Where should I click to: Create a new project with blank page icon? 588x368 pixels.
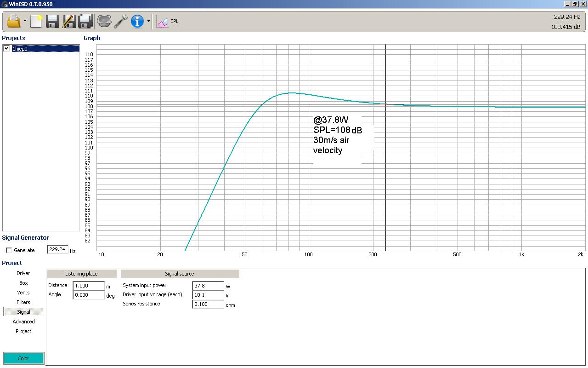(36, 21)
